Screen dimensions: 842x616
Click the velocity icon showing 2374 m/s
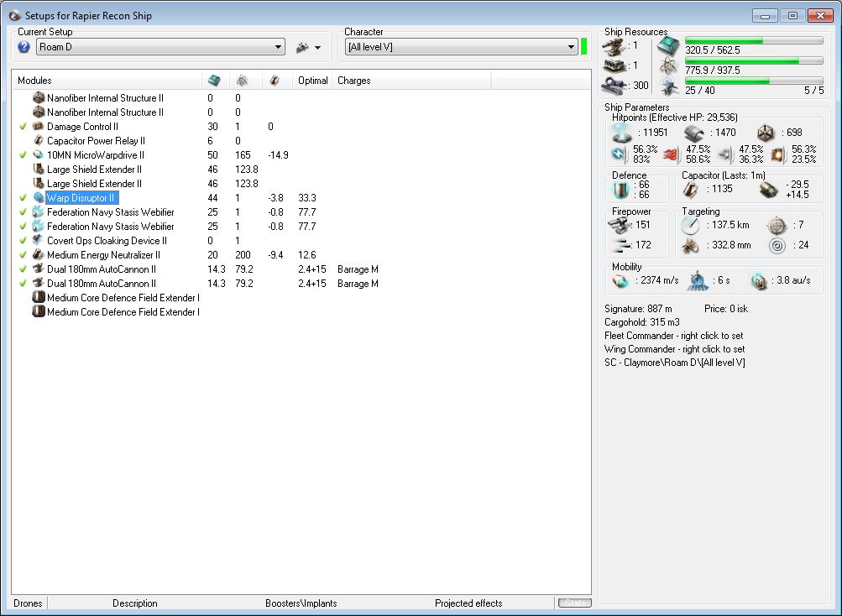[x=620, y=280]
